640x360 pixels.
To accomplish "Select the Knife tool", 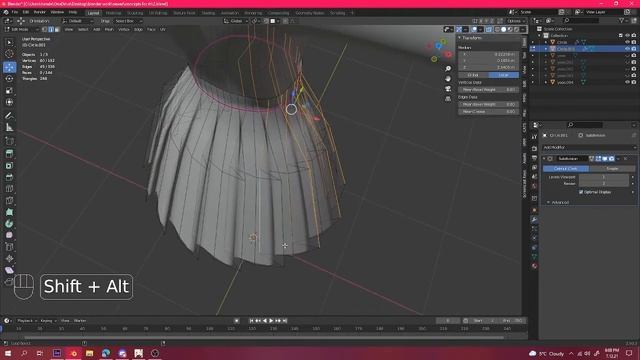I will (9, 200).
